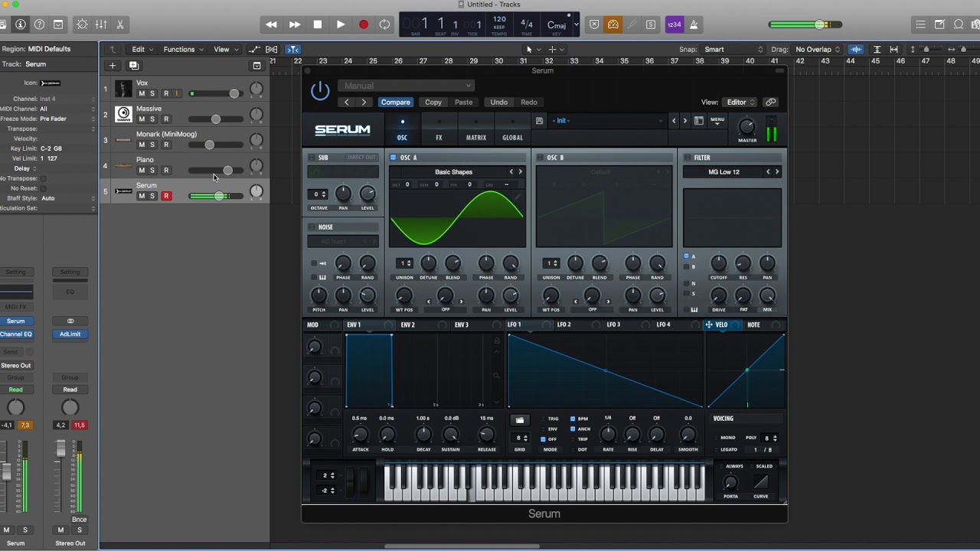The height and width of the screenshot is (551, 980).
Task: Switch to the Serum FX tab
Action: pos(439,129)
